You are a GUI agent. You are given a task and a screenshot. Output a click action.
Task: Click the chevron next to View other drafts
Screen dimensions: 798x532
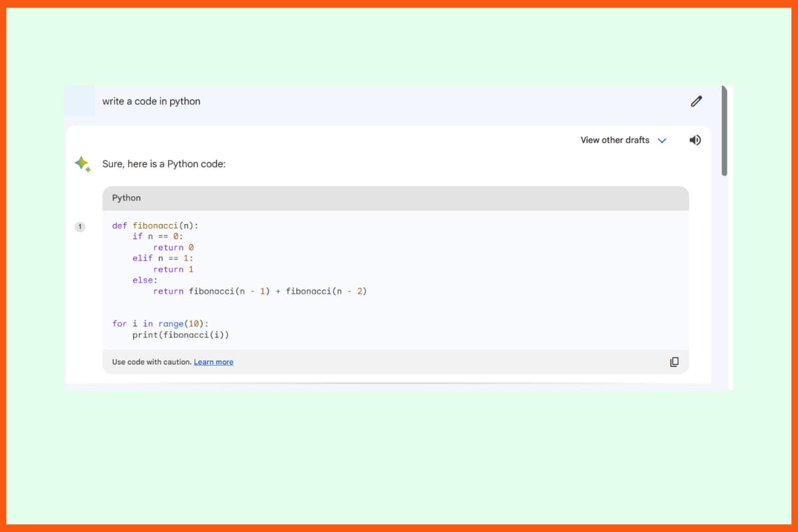662,140
